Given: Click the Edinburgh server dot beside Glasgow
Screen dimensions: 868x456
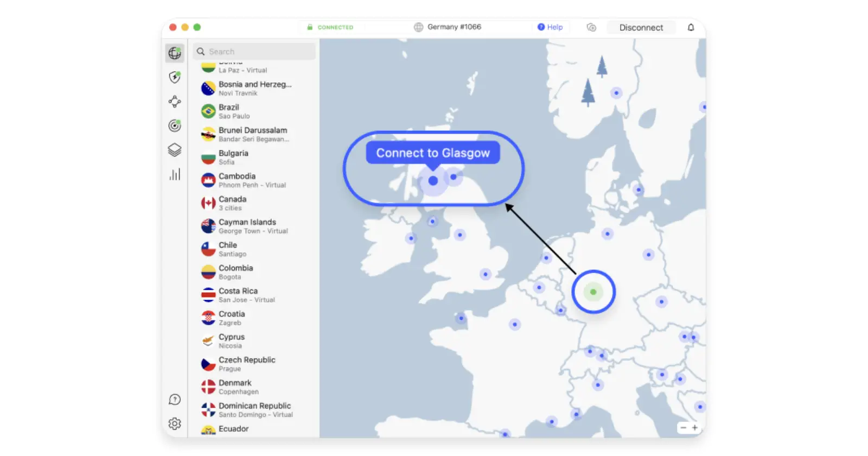Looking at the screenshot, I should tap(454, 177).
